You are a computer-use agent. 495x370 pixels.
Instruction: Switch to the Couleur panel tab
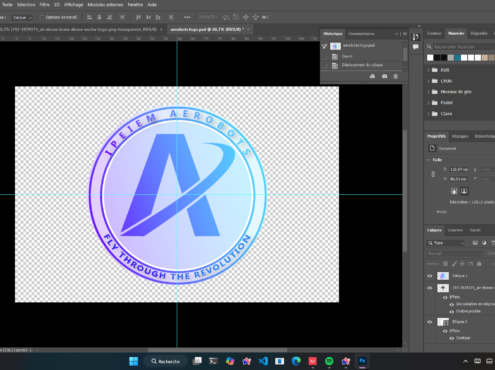click(434, 33)
